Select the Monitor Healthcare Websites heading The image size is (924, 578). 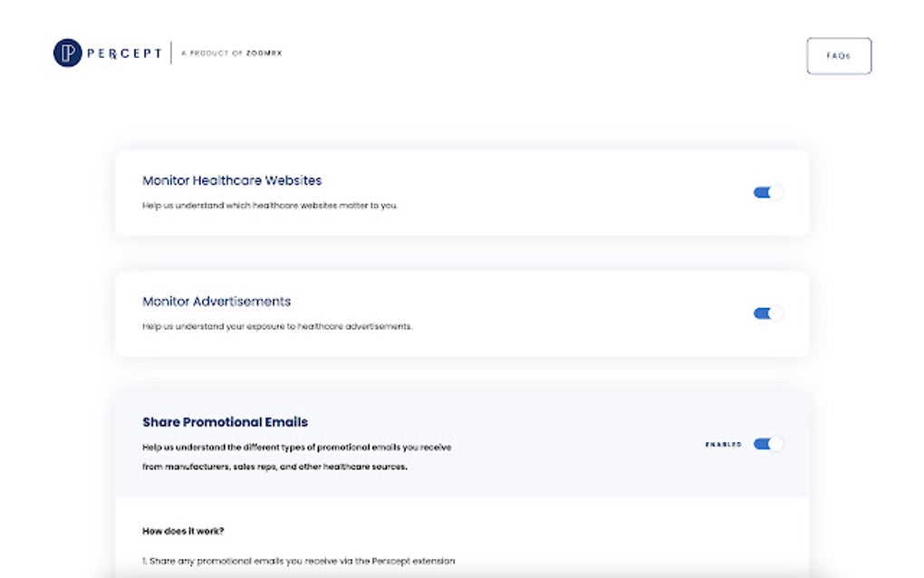coord(232,180)
